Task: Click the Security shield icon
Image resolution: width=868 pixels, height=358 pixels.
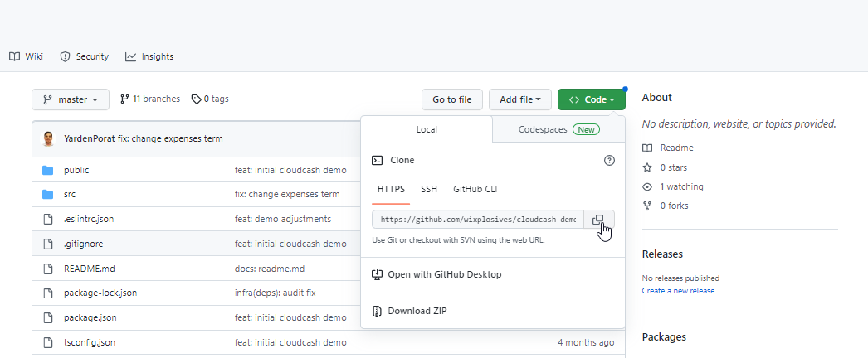Action: (66, 56)
